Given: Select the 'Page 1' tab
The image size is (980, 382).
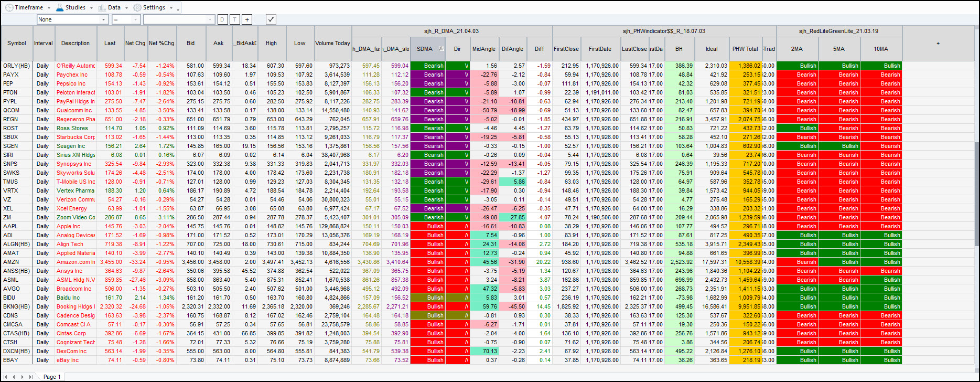Looking at the screenshot, I should click(x=52, y=377).
